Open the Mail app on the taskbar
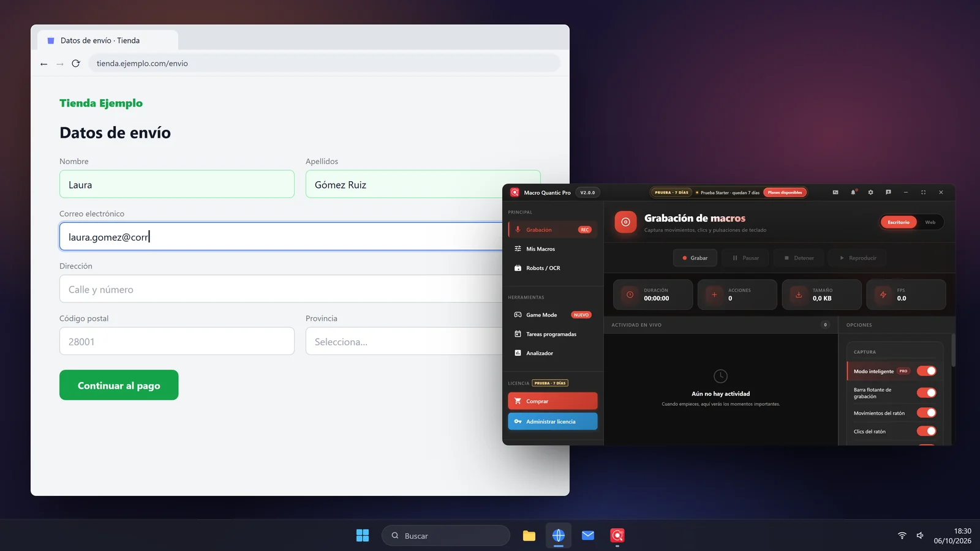This screenshot has width=980, height=551. pos(588,536)
